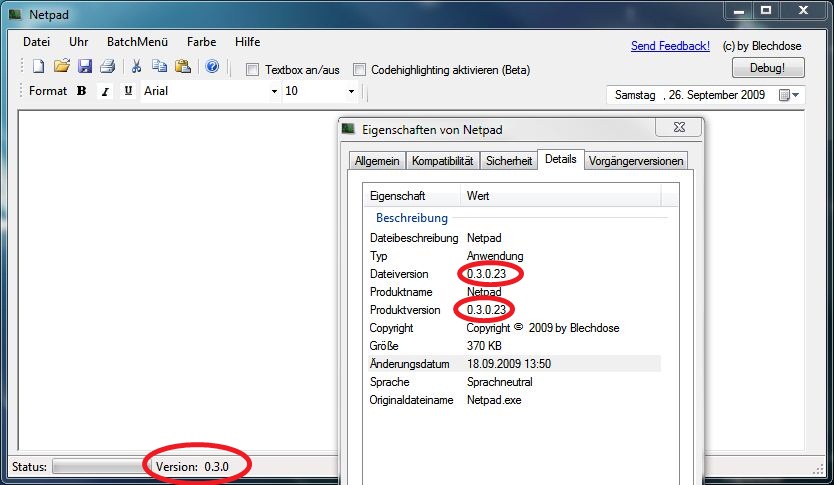
Task: Select the Änderungsdatum 18.09.2009 row
Action: point(515,364)
